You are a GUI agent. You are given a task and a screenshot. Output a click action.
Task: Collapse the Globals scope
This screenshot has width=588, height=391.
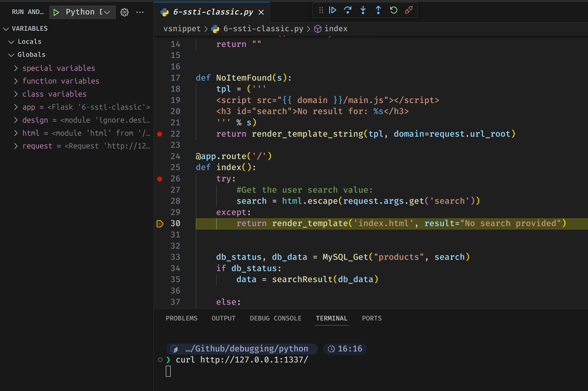11,55
